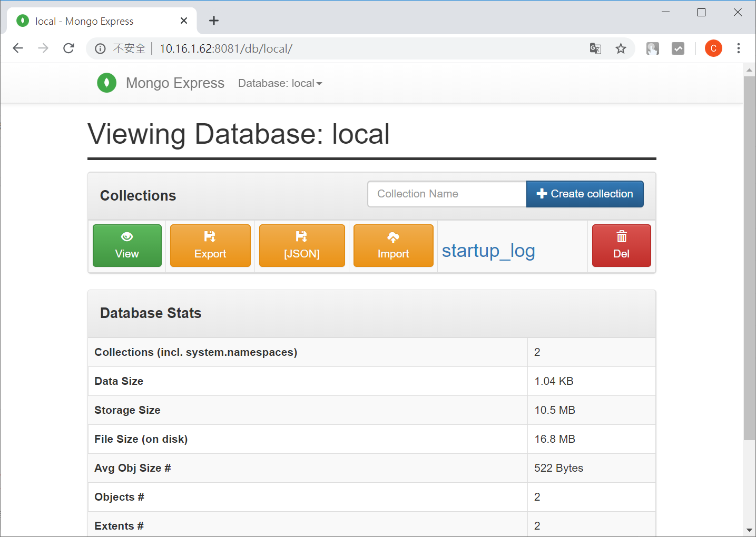
Task: Open the startup_log collection
Action: tap(488, 251)
